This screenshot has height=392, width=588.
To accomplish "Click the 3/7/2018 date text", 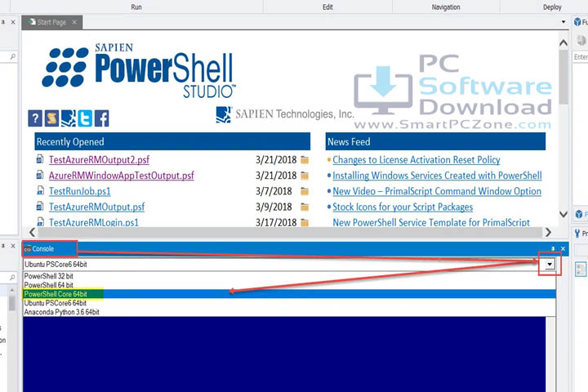I will click(274, 191).
